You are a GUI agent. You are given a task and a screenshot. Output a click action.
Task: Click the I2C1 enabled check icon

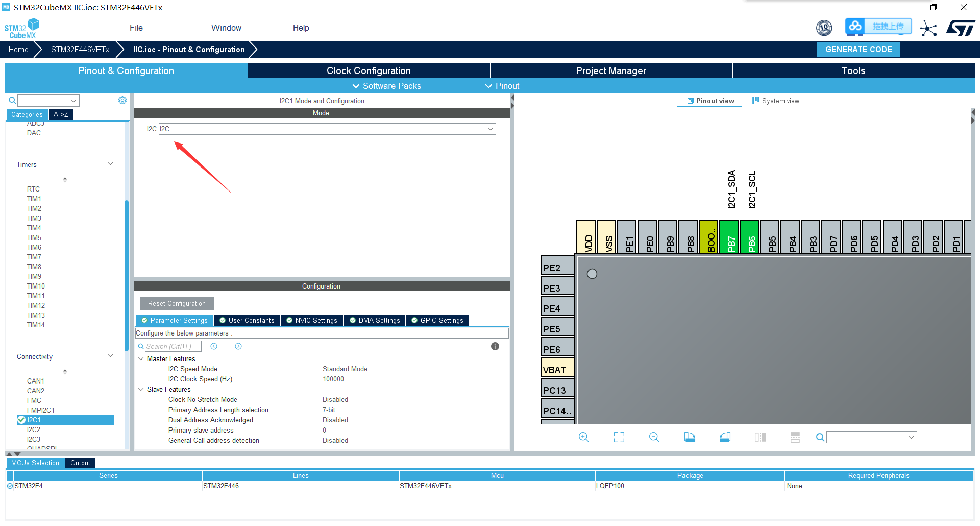point(21,420)
